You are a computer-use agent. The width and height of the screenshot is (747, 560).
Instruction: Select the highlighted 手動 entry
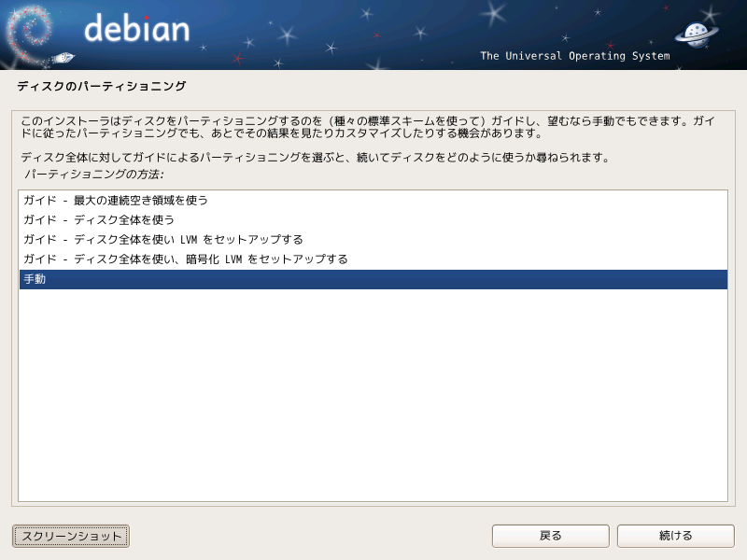click(373, 279)
